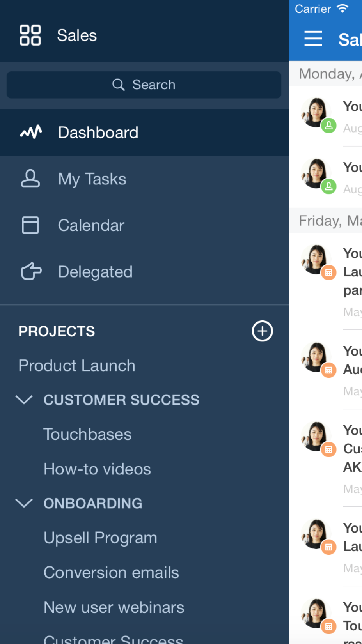The height and width of the screenshot is (644, 362).
Task: Open the Delegated section
Action: coord(95,272)
